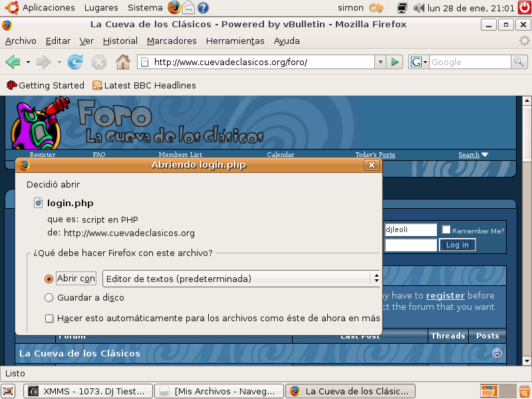Close the Abriendo login.php dialog
The width and height of the screenshot is (532, 399).
pos(372,165)
